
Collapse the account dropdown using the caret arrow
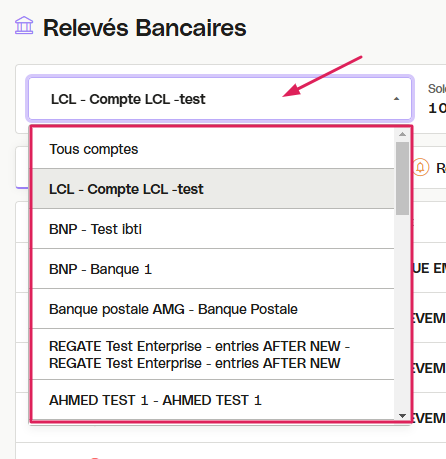point(396,99)
